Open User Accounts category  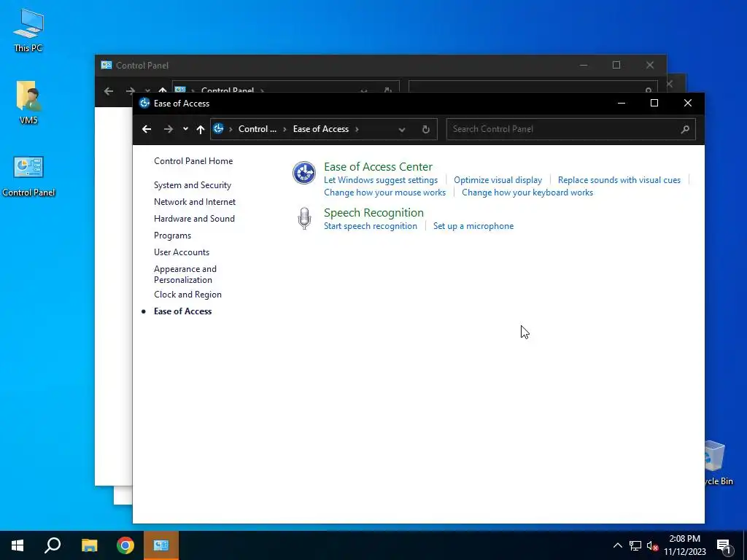[182, 252]
